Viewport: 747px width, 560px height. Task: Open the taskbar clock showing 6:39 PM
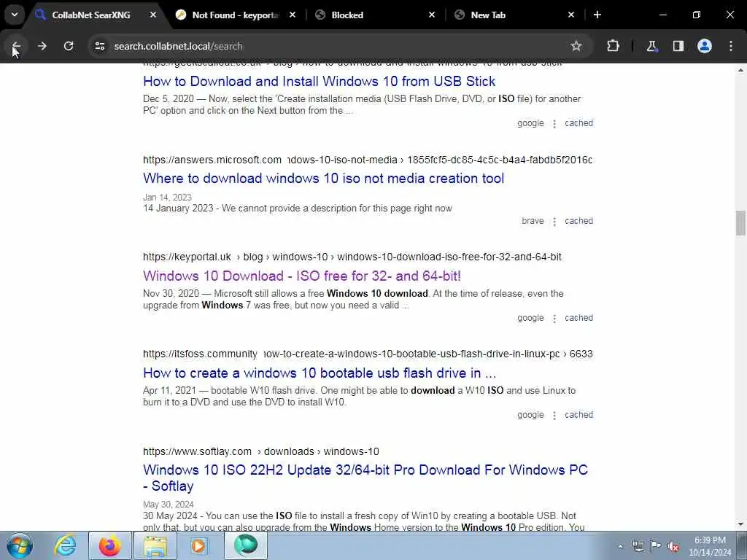pos(710,546)
